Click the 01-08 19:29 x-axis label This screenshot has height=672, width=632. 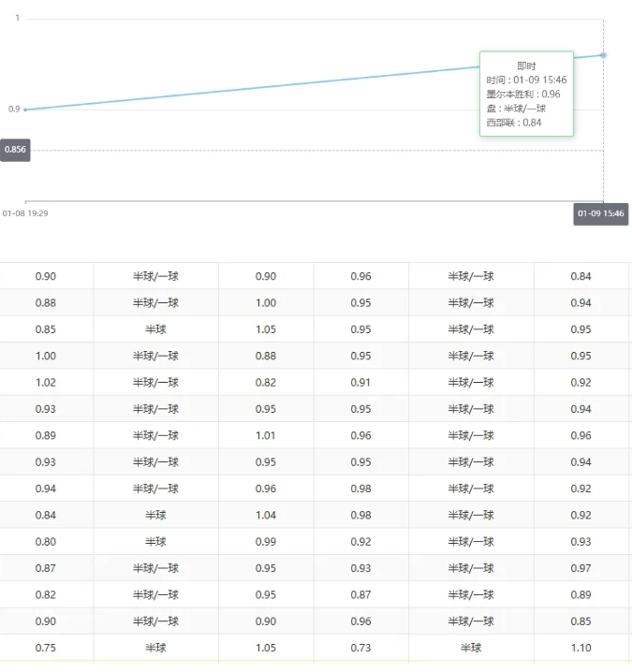[25, 213]
